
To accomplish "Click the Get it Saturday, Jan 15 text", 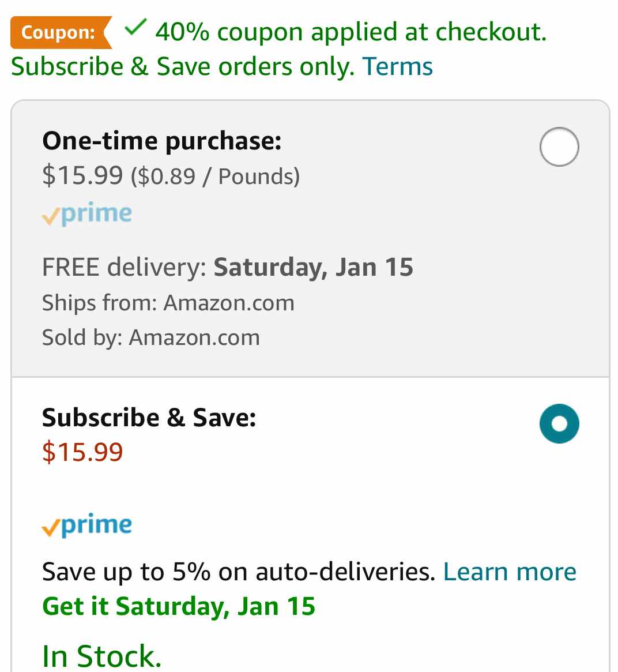I will pyautogui.click(x=179, y=606).
